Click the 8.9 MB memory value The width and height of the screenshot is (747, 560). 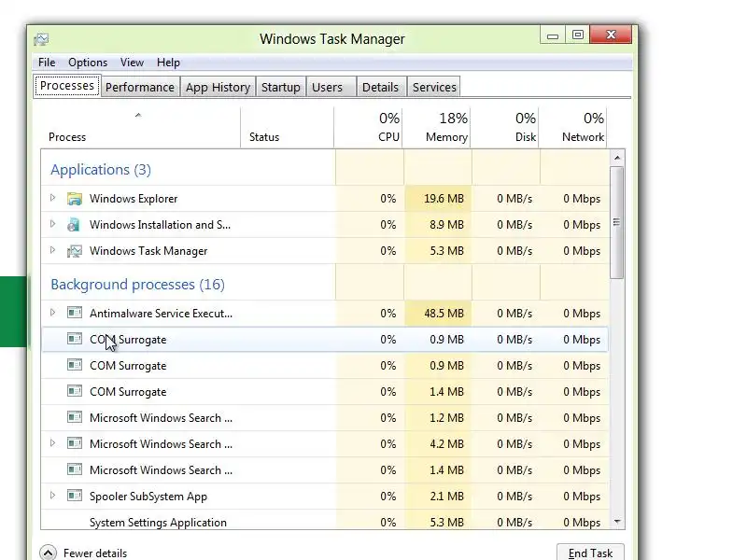click(446, 225)
